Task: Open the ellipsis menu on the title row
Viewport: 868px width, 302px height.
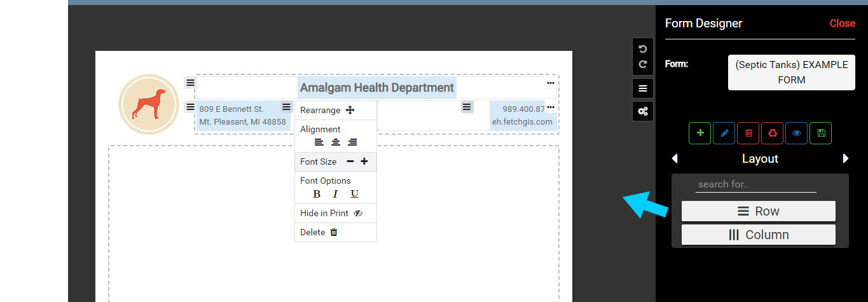Action: tap(551, 83)
